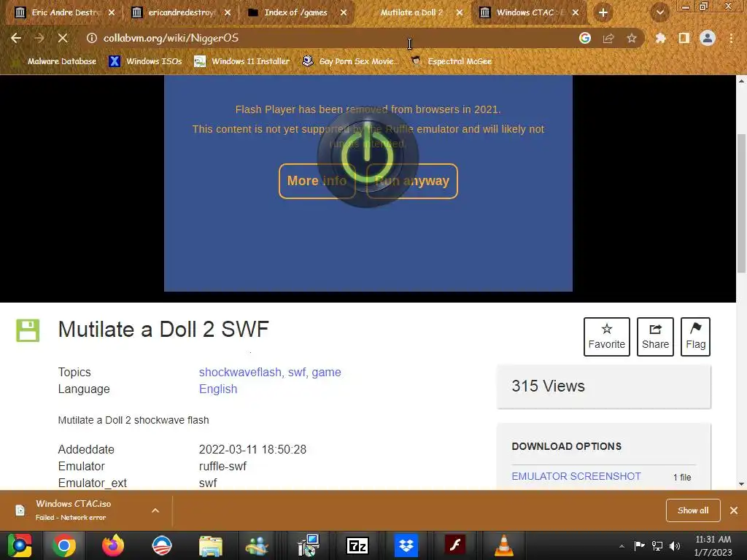The image size is (747, 560).
Task: Open the game topic link
Action: click(326, 373)
